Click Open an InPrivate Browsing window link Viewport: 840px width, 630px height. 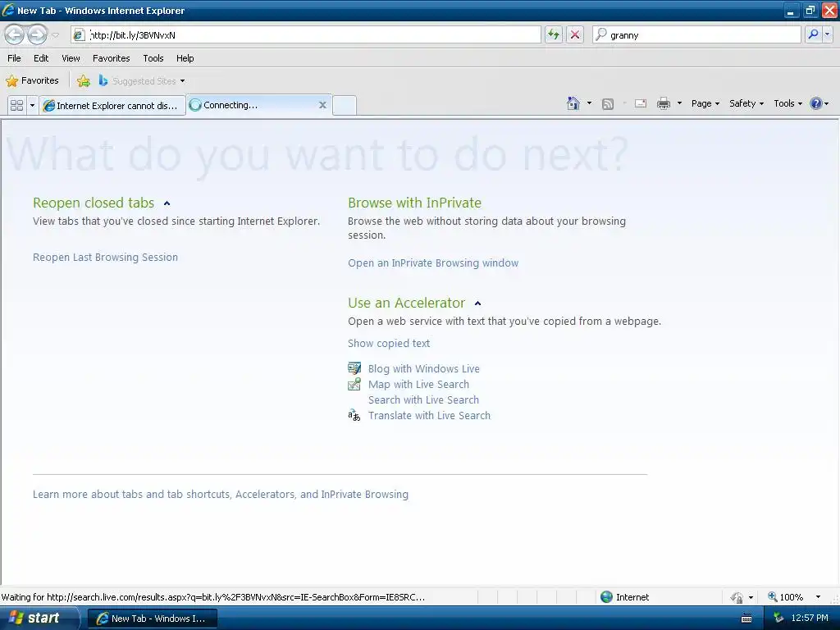pyautogui.click(x=433, y=263)
